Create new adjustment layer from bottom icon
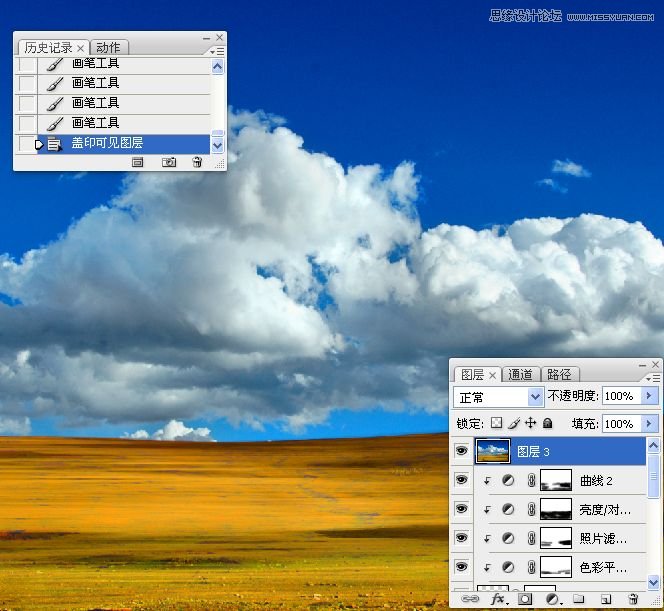This screenshot has width=664, height=611. click(552, 599)
